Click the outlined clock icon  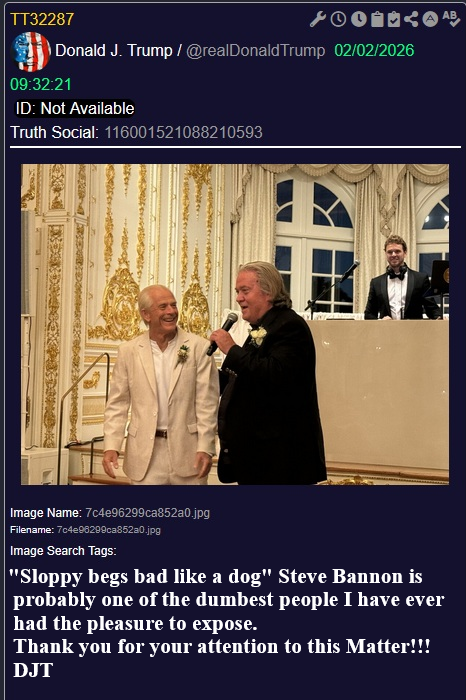(338, 19)
